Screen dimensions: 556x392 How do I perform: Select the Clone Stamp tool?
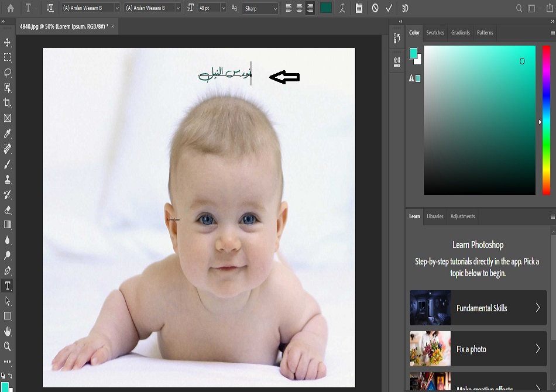point(8,180)
